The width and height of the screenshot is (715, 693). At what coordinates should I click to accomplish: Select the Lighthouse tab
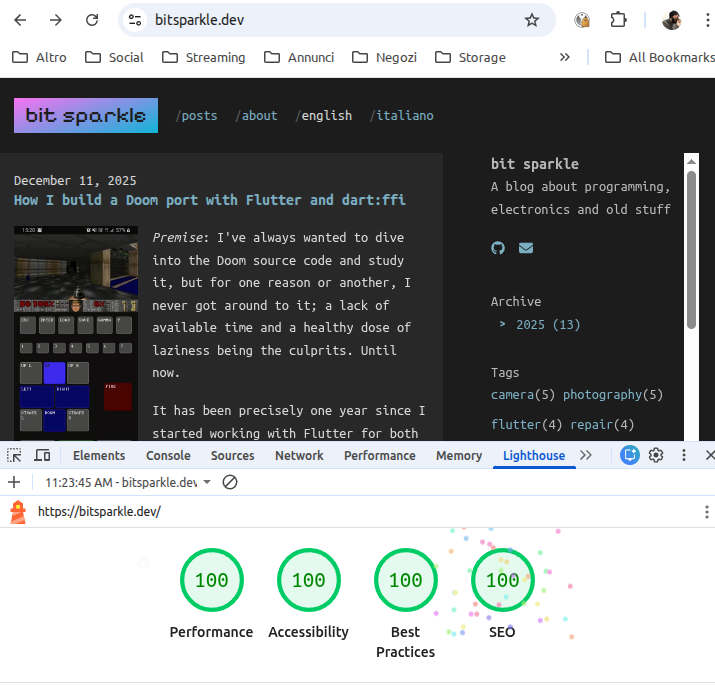(534, 455)
